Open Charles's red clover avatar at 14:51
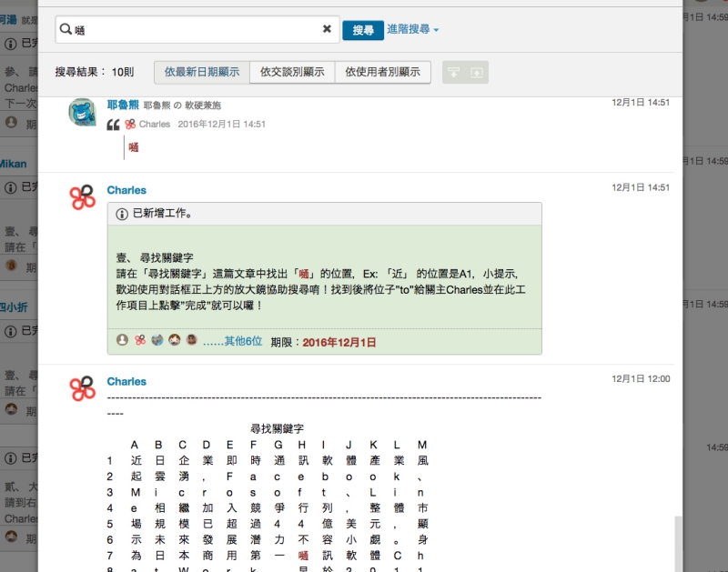This screenshot has width=728, height=572. [83, 197]
